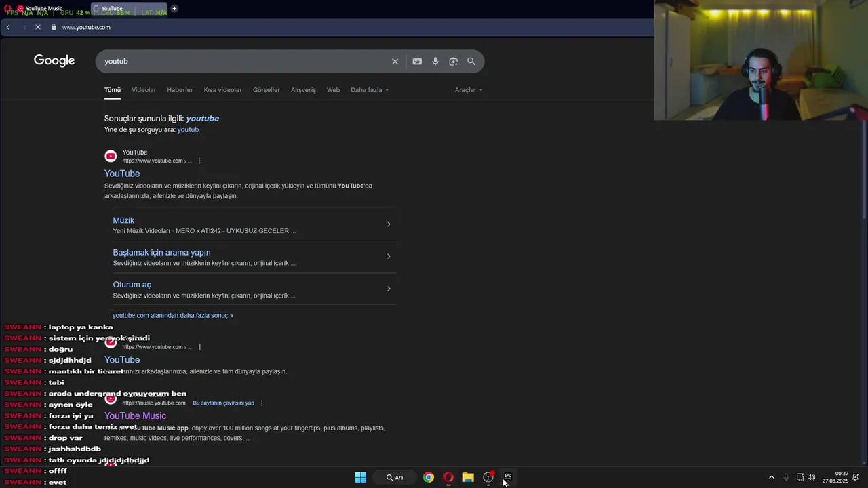Switch to Web results
The height and width of the screenshot is (488, 868).
coord(333,89)
